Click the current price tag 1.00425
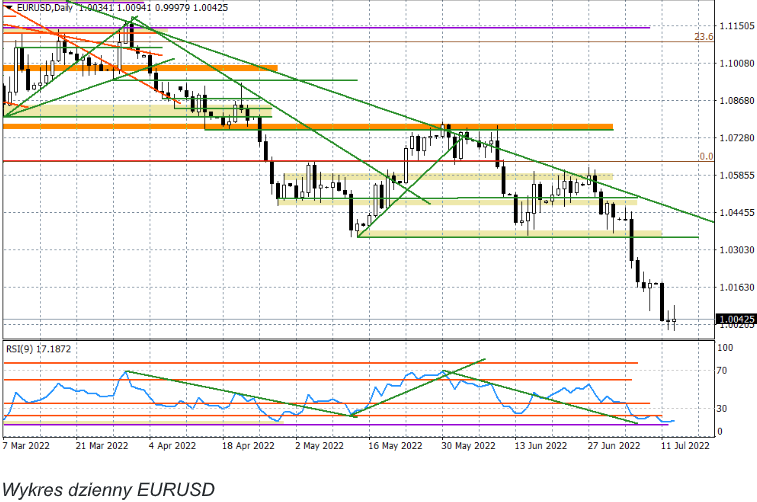757x502 pixels. (735, 320)
